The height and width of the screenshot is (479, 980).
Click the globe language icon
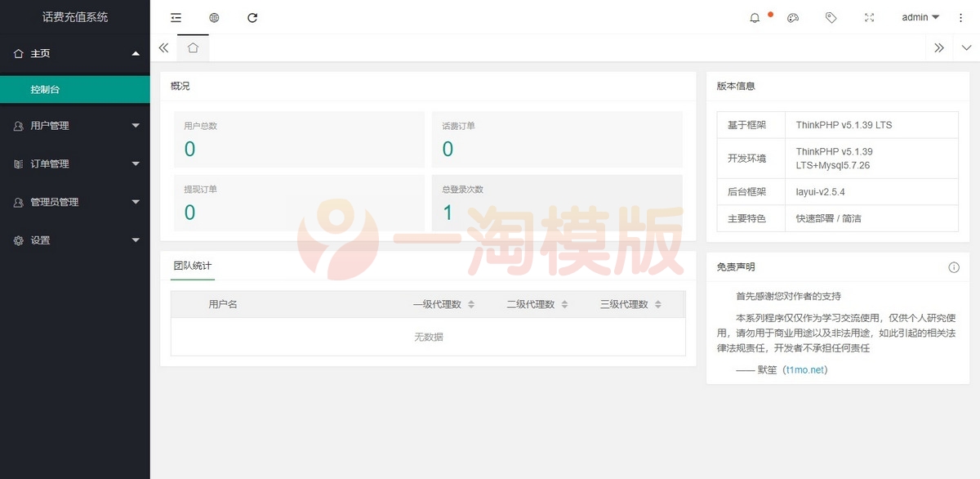tap(212, 17)
